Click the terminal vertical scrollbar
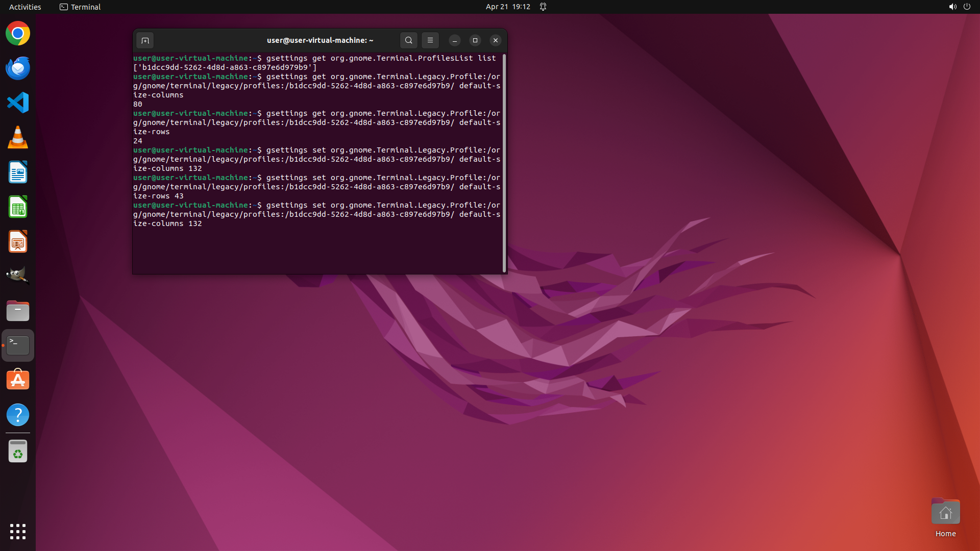The width and height of the screenshot is (980, 551). point(504,163)
